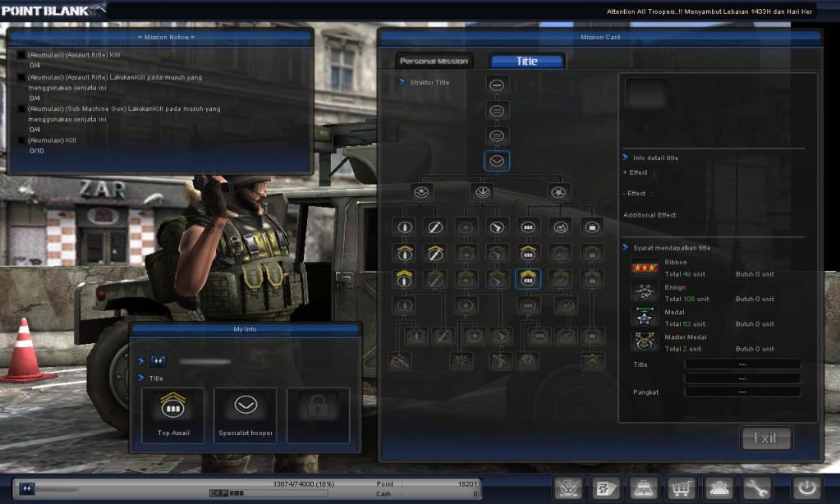Screen dimensions: 840x504
Task: Select the Top Assail equipped title slot
Action: tap(173, 415)
